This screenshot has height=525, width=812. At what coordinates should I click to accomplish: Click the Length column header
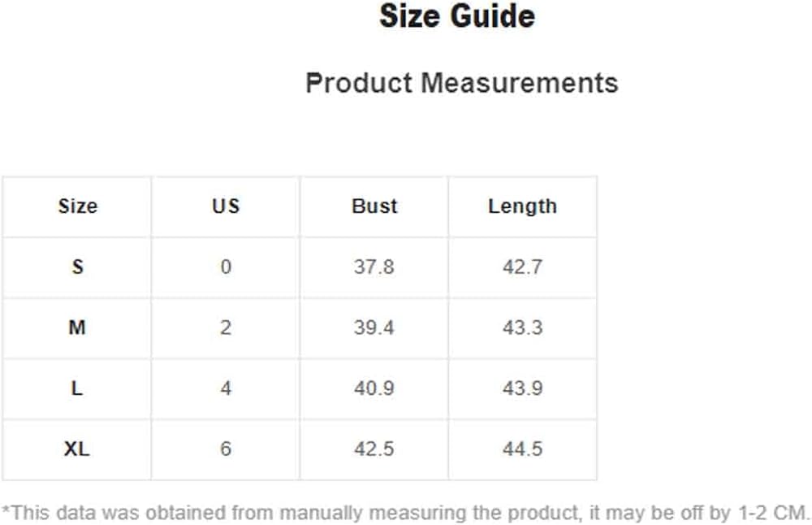[522, 206]
